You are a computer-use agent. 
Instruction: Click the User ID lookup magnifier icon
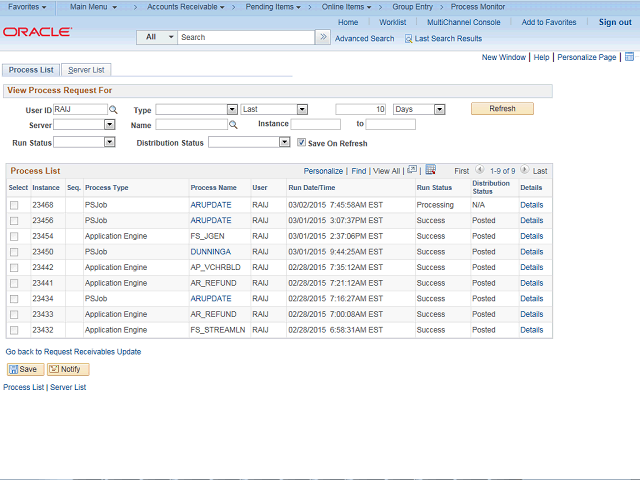pos(113,110)
